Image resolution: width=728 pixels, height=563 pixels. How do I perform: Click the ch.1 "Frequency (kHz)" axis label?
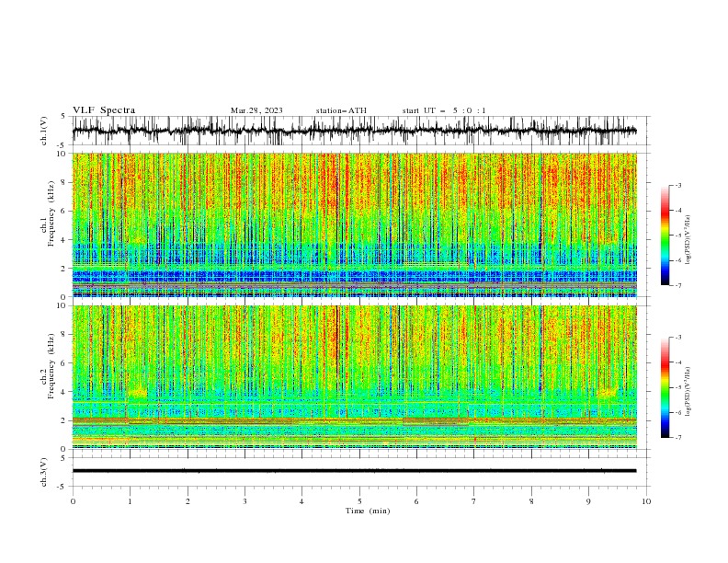(51, 214)
